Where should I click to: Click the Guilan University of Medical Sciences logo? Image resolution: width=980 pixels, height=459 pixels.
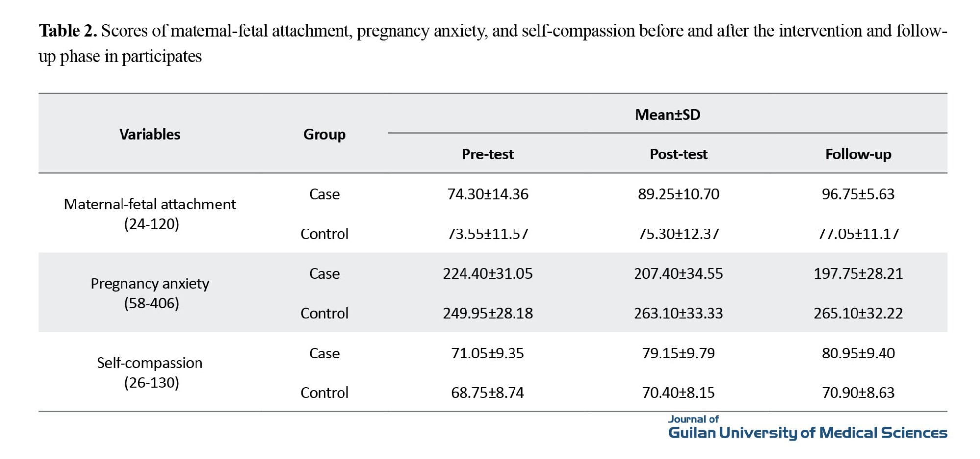[807, 428]
